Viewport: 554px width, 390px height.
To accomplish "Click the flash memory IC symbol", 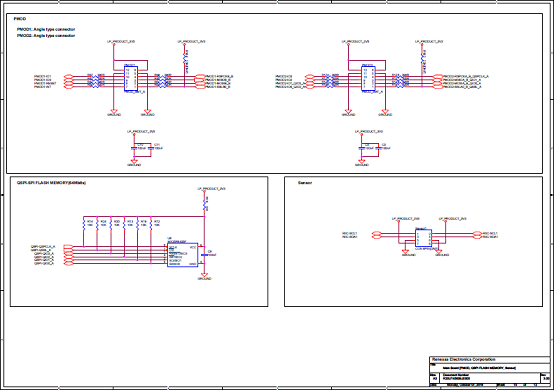I will (183, 255).
